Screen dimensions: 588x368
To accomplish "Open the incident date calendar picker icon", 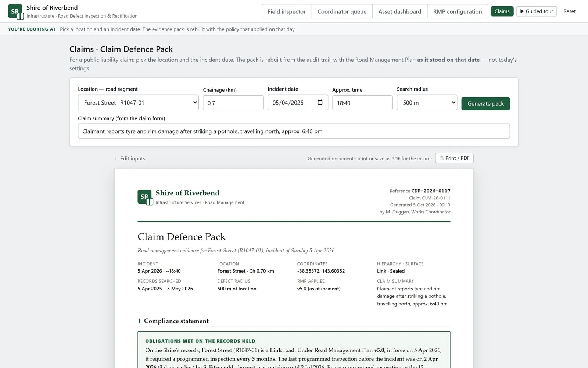I will [320, 102].
